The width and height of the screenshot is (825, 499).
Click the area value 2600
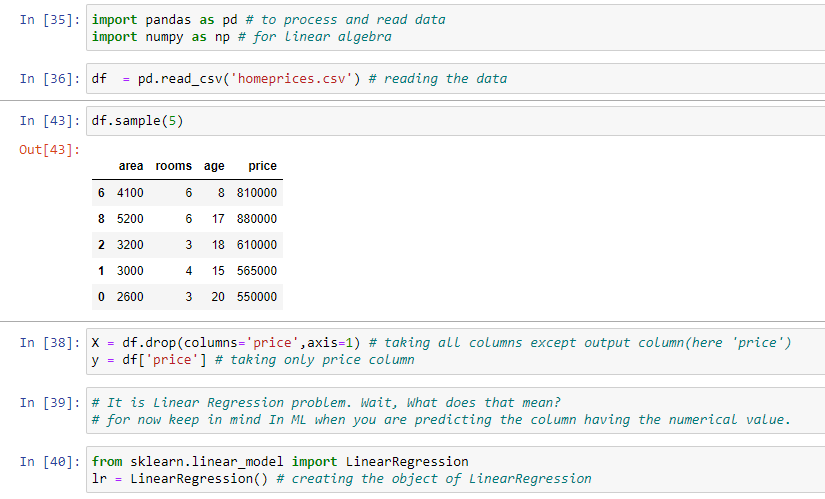pos(130,297)
